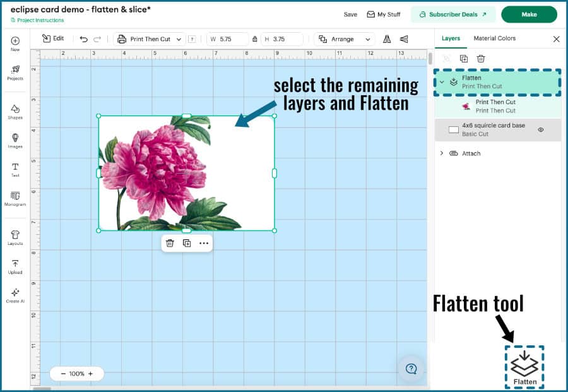Toggle the size lock icon

click(x=255, y=39)
